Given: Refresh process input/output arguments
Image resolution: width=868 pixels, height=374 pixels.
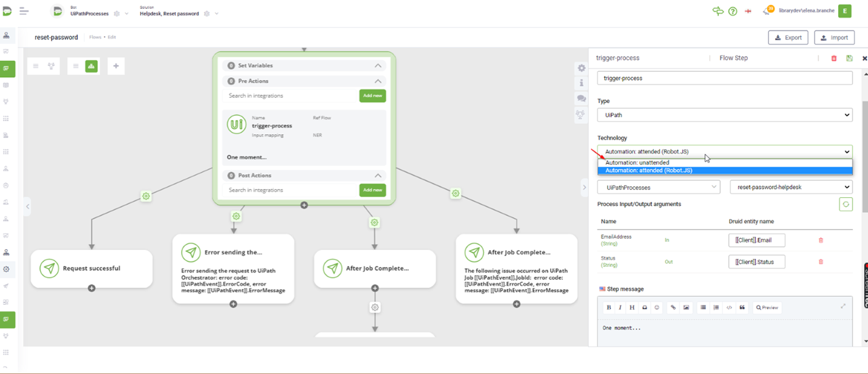Looking at the screenshot, I should [x=846, y=204].
